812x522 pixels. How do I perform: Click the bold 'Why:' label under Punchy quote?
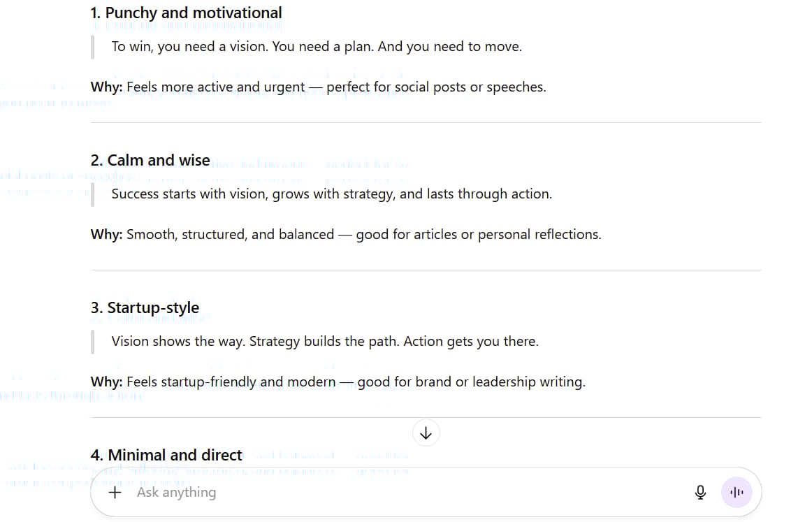click(106, 87)
